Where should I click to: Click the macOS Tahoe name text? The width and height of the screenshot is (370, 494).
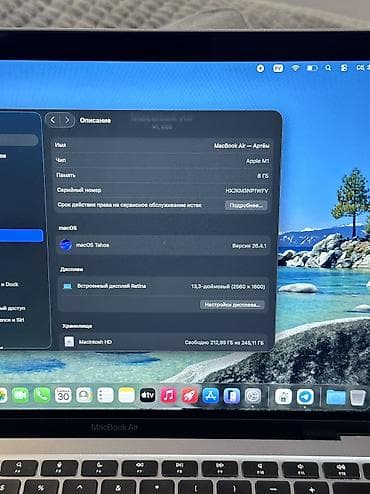coord(92,245)
